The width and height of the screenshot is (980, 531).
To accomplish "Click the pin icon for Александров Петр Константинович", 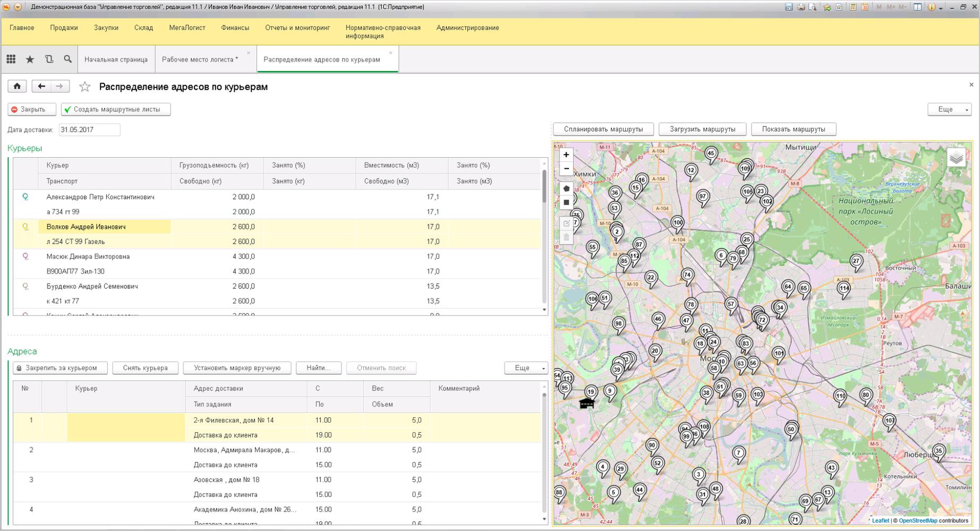I will point(25,197).
